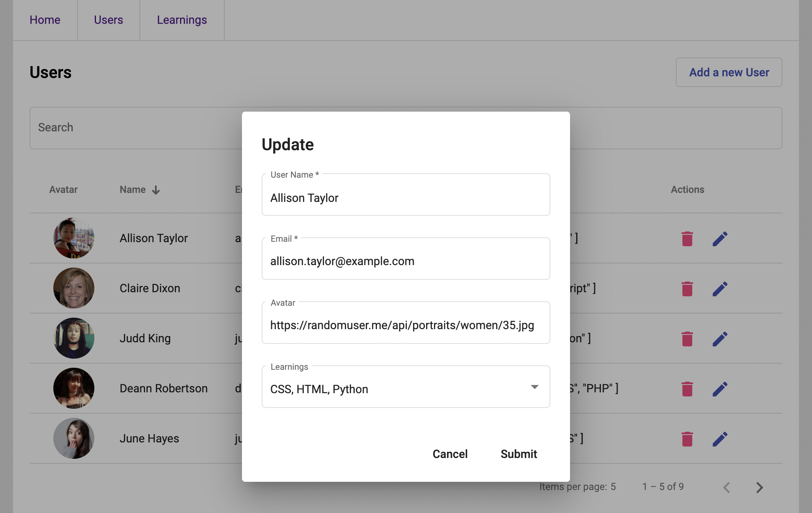Edit Deann Robertson with the pencil icon

(x=720, y=389)
